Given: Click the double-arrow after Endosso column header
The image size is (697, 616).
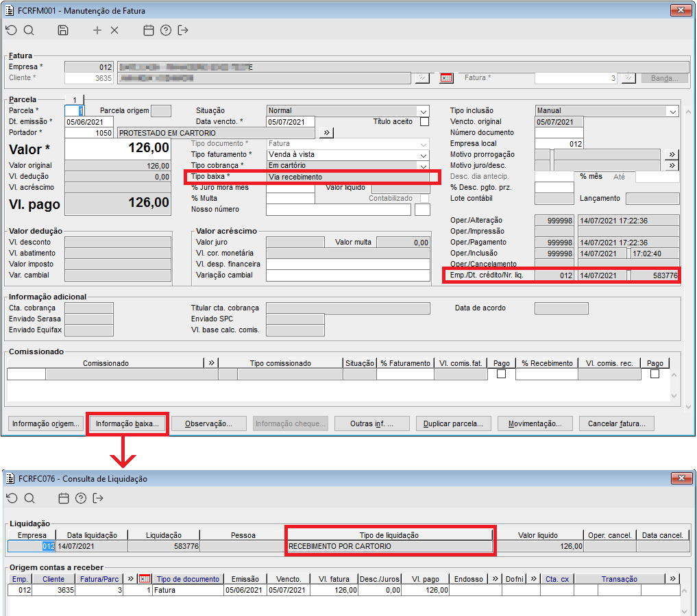Looking at the screenshot, I should tap(495, 579).
